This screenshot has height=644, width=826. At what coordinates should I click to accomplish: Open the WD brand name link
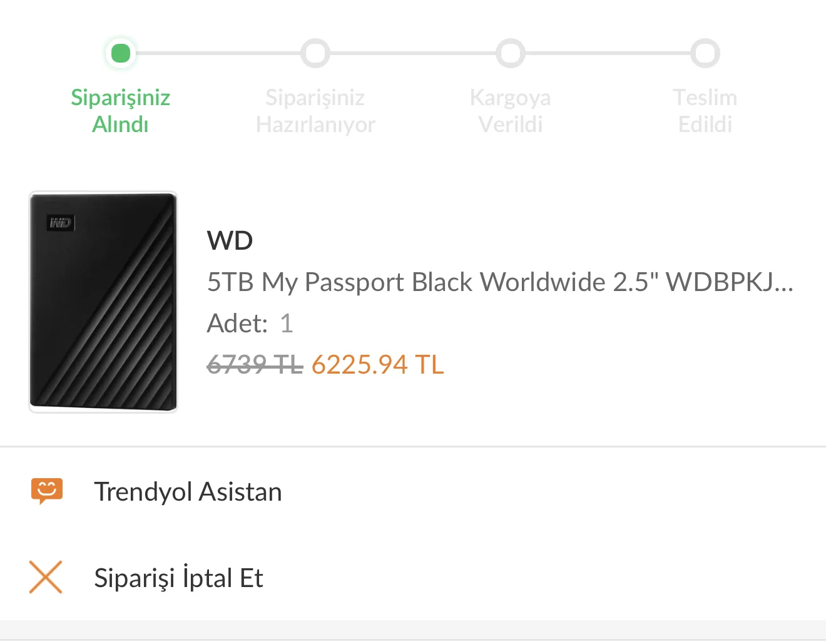pyautogui.click(x=230, y=241)
